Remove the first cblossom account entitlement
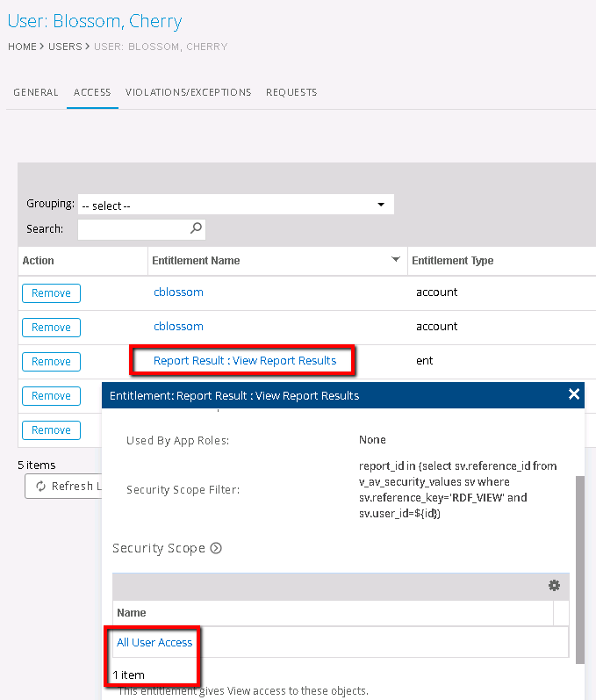 [x=51, y=293]
